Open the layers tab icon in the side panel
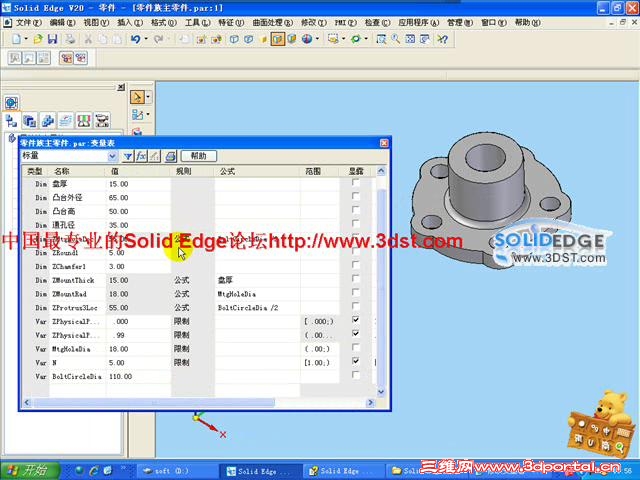This screenshot has width=640, height=480. tap(66, 120)
